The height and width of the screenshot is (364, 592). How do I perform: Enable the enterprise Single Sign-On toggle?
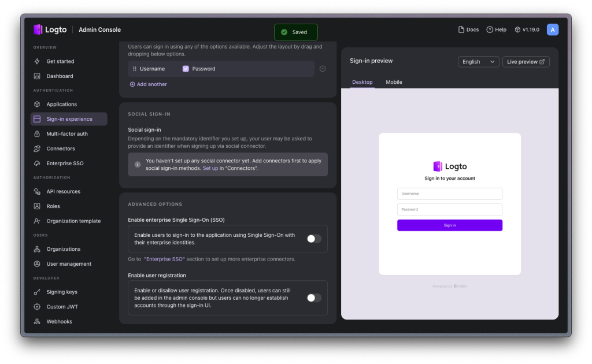tap(313, 239)
